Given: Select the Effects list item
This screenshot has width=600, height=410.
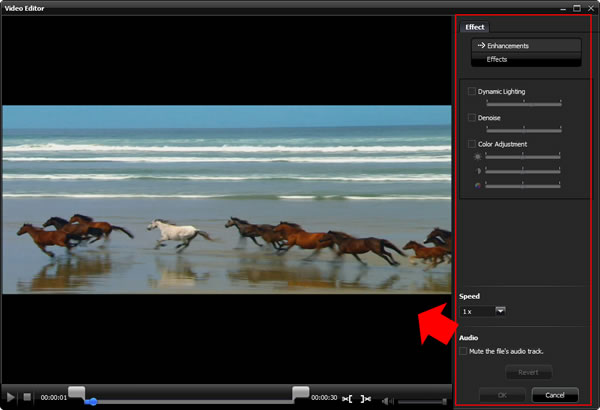Looking at the screenshot, I should pos(526,59).
